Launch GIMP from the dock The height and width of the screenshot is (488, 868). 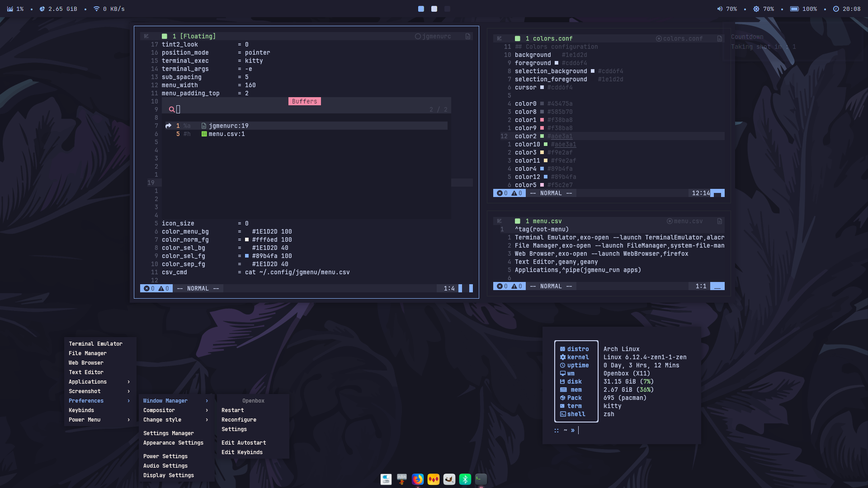click(449, 479)
